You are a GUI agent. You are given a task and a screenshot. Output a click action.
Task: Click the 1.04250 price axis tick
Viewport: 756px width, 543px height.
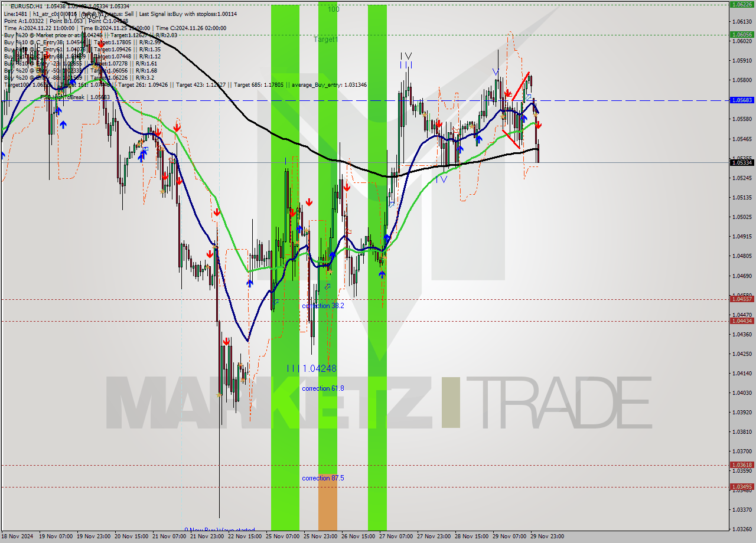pyautogui.click(x=742, y=354)
